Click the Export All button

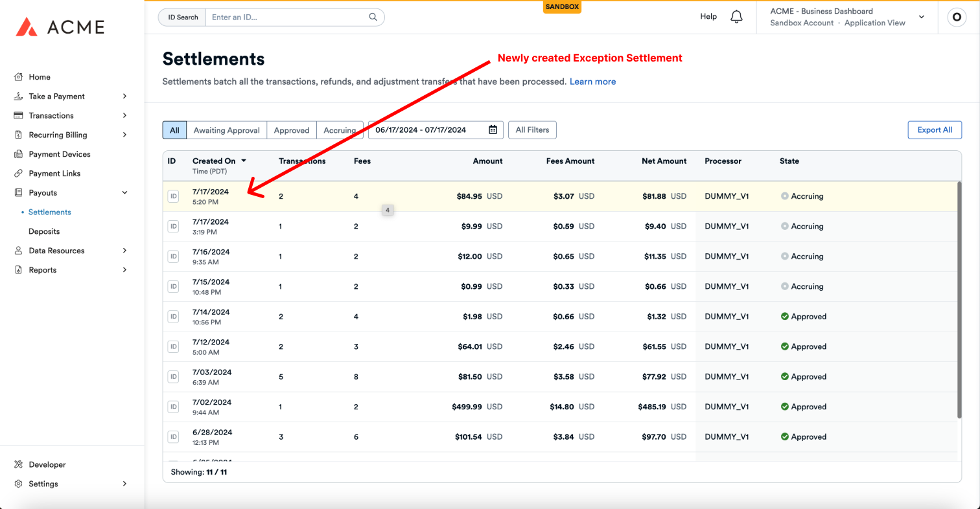tap(935, 130)
